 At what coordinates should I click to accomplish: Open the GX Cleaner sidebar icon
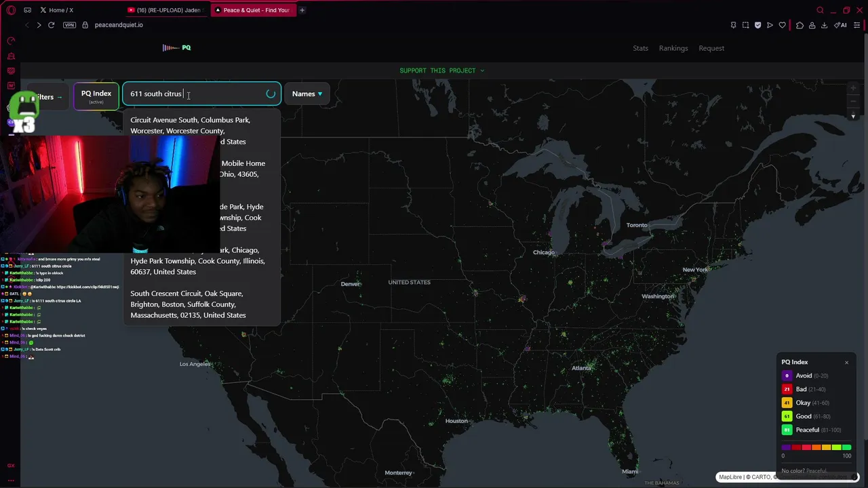[11, 56]
